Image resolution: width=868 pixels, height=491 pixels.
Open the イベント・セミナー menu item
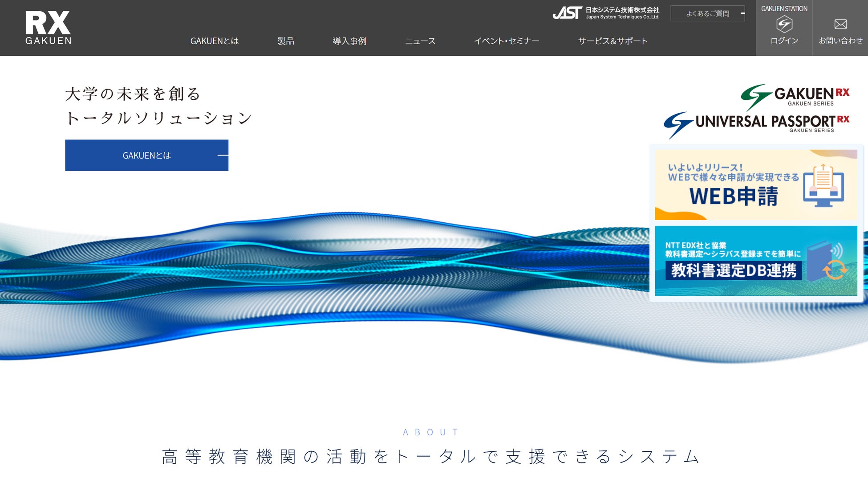pyautogui.click(x=506, y=41)
